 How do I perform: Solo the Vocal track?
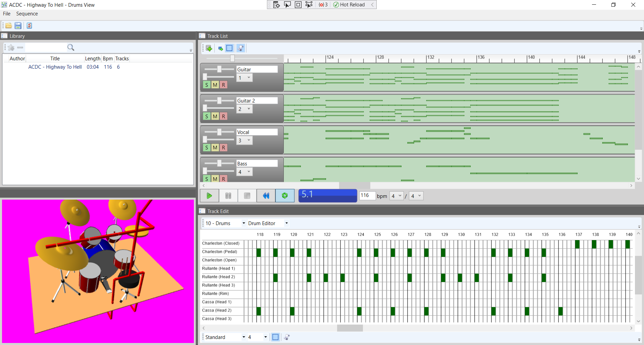(x=207, y=148)
